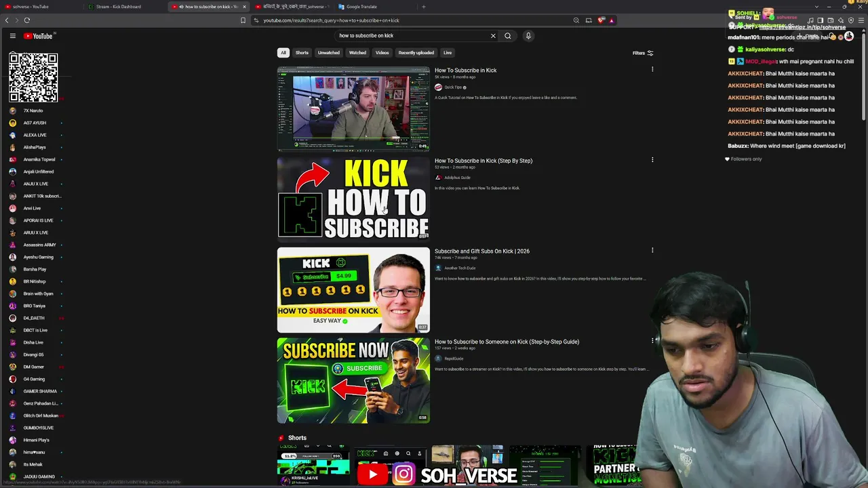Open the Brain with Gyan channel avatar

(x=12, y=293)
